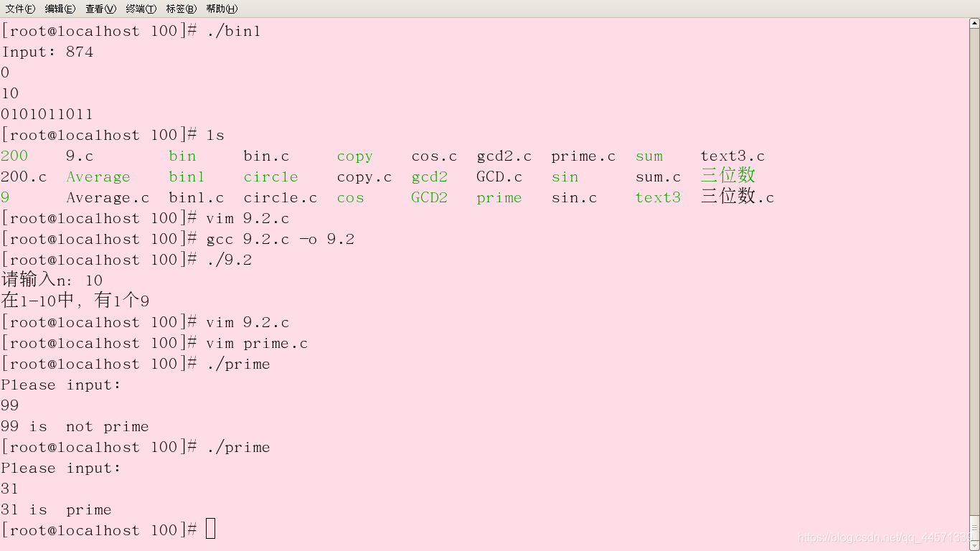The image size is (980, 551).
Task: Click the green executable name Average
Action: pyautogui.click(x=98, y=177)
